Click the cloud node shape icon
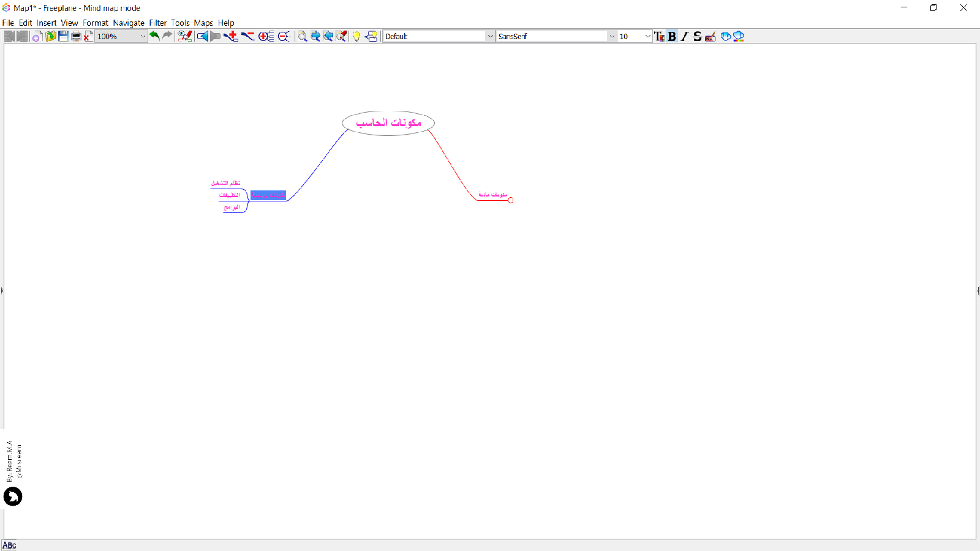980x551 pixels. click(x=726, y=36)
